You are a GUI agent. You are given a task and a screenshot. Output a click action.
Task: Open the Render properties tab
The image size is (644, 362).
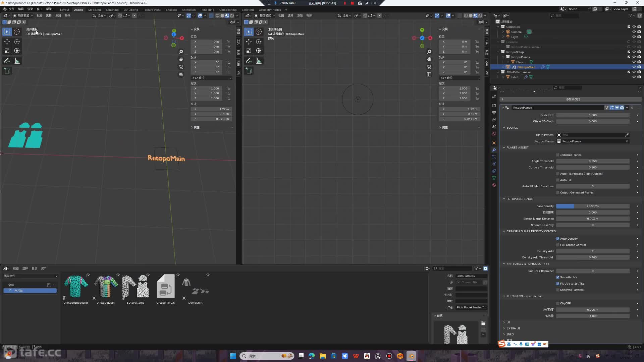tap(494, 106)
